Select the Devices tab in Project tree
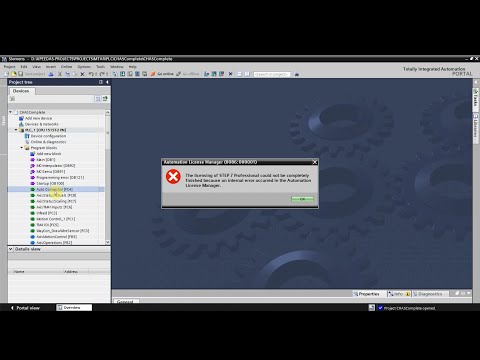Image resolution: width=480 pixels, height=360 pixels. pos(21,91)
